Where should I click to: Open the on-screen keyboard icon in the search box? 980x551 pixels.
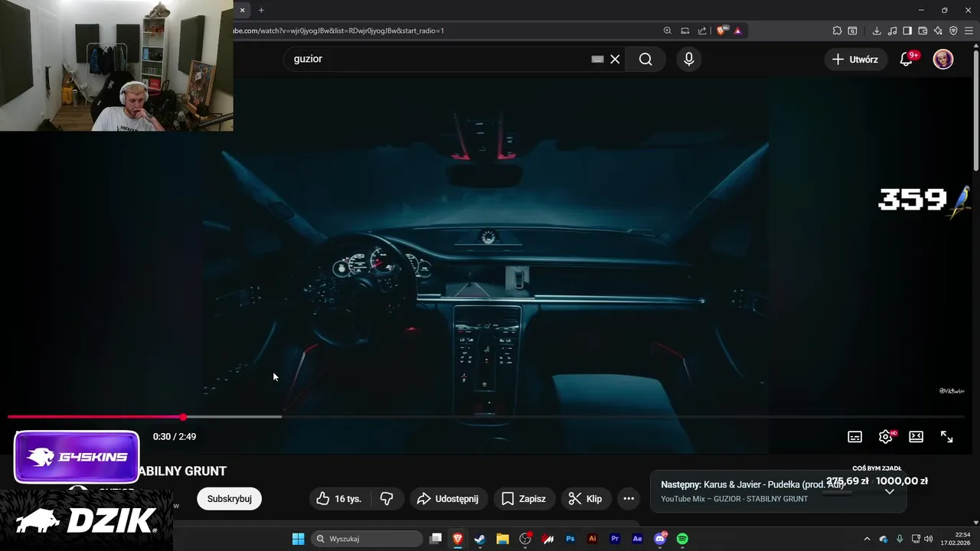[598, 59]
